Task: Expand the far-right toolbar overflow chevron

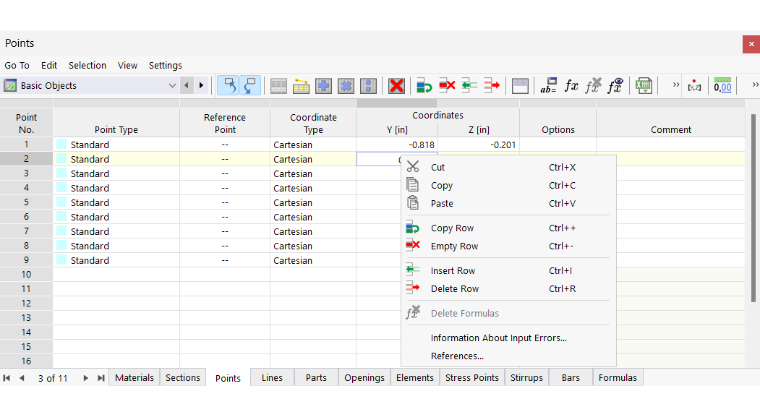Action: [755, 85]
